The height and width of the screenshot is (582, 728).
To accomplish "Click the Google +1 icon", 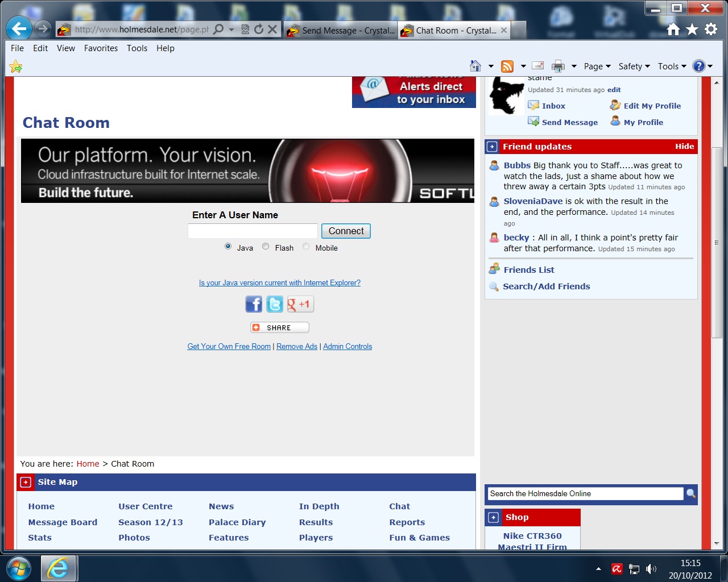I will click(300, 304).
